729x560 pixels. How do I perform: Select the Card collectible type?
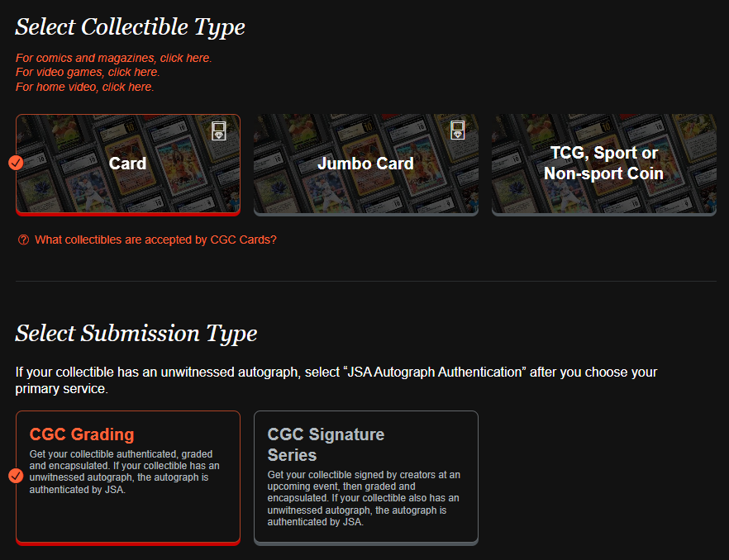[x=128, y=164]
